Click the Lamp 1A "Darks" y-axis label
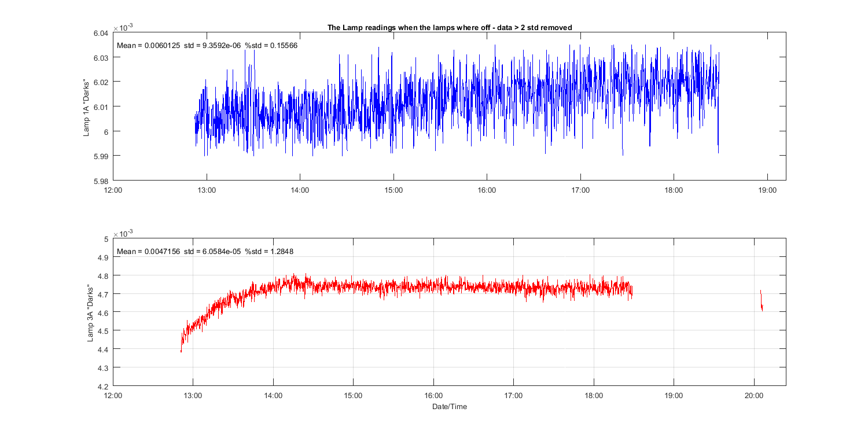Screen dimensions: 868x434 pyautogui.click(x=87, y=107)
